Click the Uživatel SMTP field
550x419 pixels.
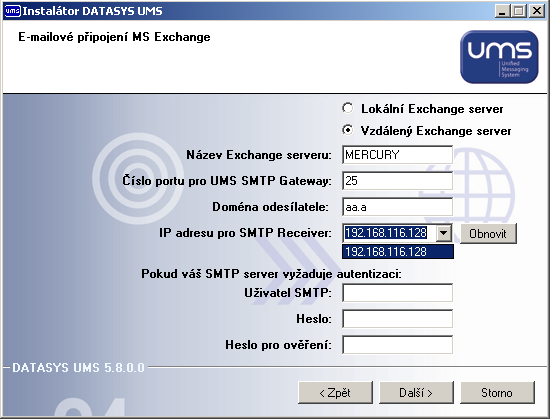pos(397,293)
